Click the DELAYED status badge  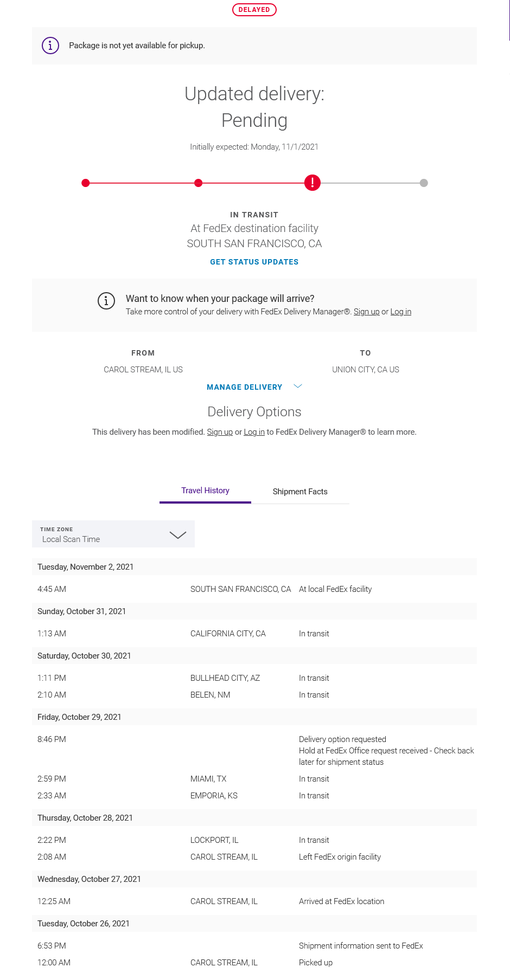(254, 9)
